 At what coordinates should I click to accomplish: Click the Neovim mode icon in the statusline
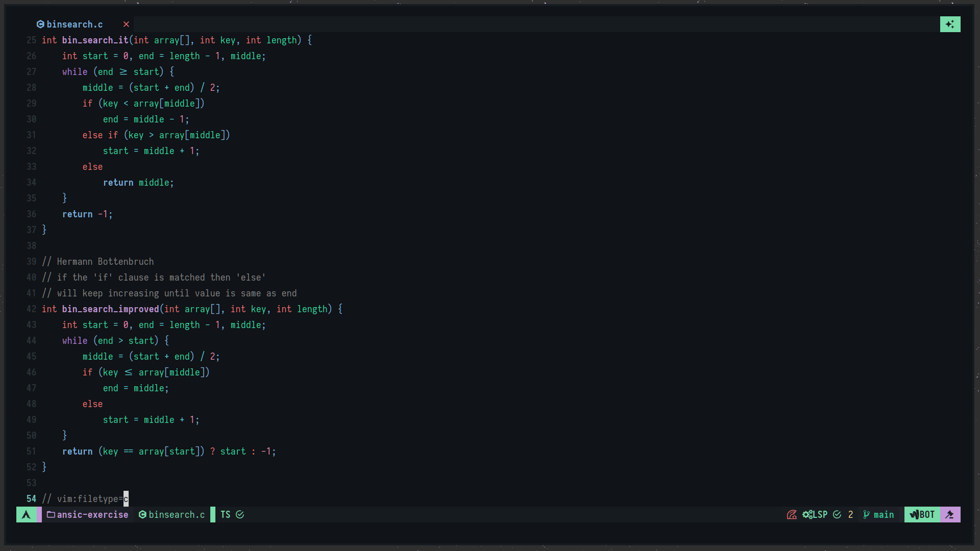click(x=26, y=514)
